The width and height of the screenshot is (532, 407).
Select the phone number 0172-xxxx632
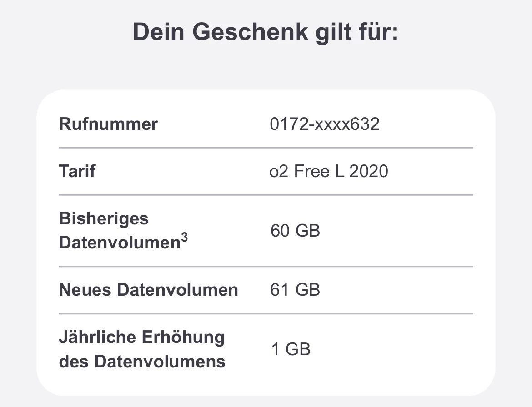click(x=325, y=124)
